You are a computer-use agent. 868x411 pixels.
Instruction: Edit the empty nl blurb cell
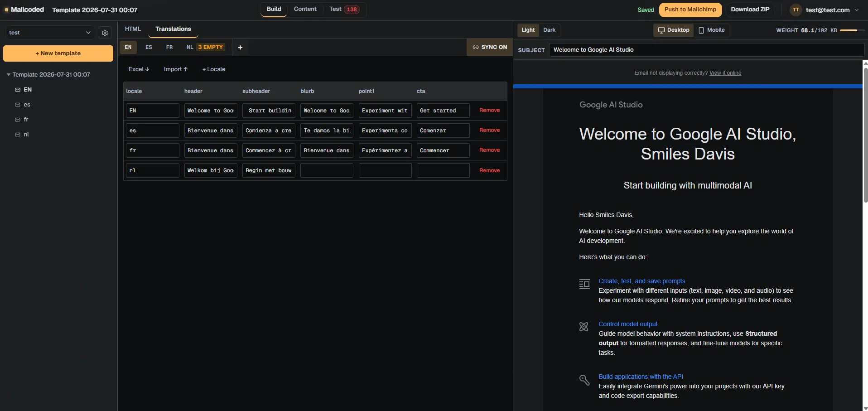click(327, 170)
